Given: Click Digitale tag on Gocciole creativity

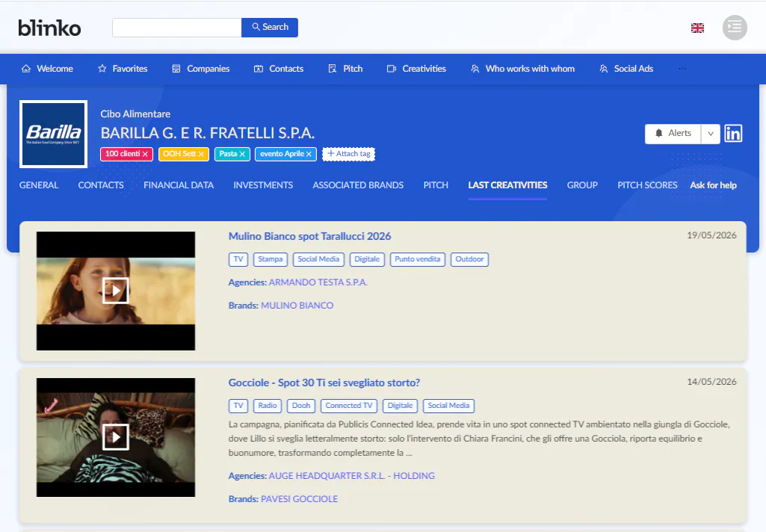Looking at the screenshot, I should click(x=400, y=406).
